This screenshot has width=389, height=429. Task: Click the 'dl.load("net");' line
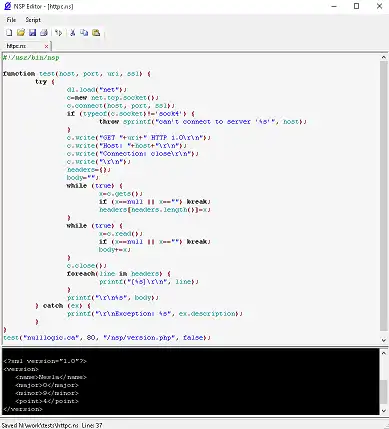click(97, 90)
